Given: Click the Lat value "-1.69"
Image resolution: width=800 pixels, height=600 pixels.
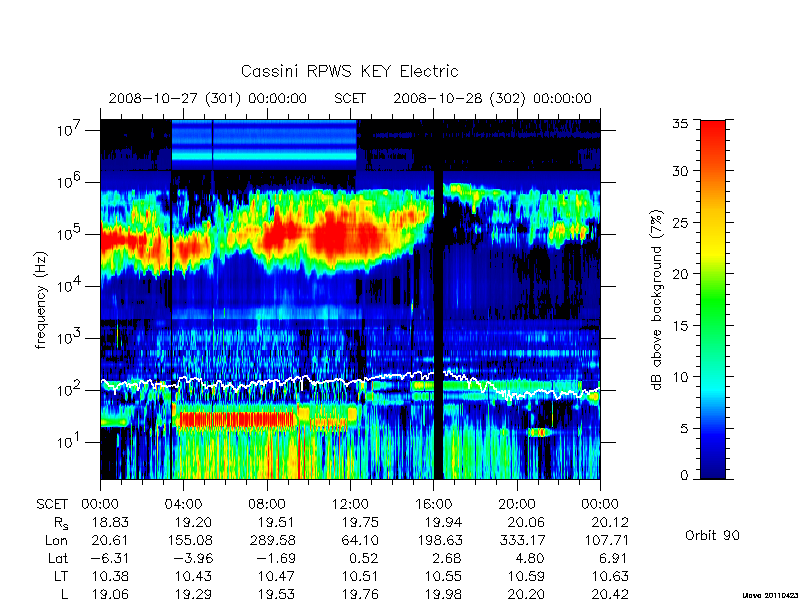Looking at the screenshot, I should [x=276, y=558].
